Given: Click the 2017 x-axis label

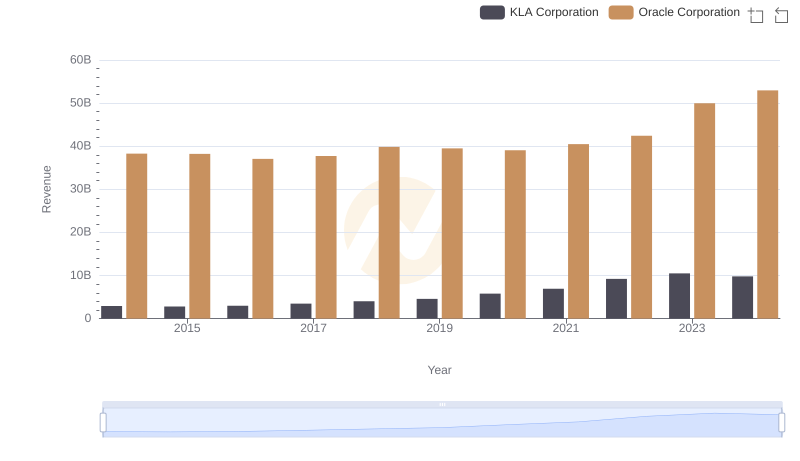Looking at the screenshot, I should click(313, 328).
